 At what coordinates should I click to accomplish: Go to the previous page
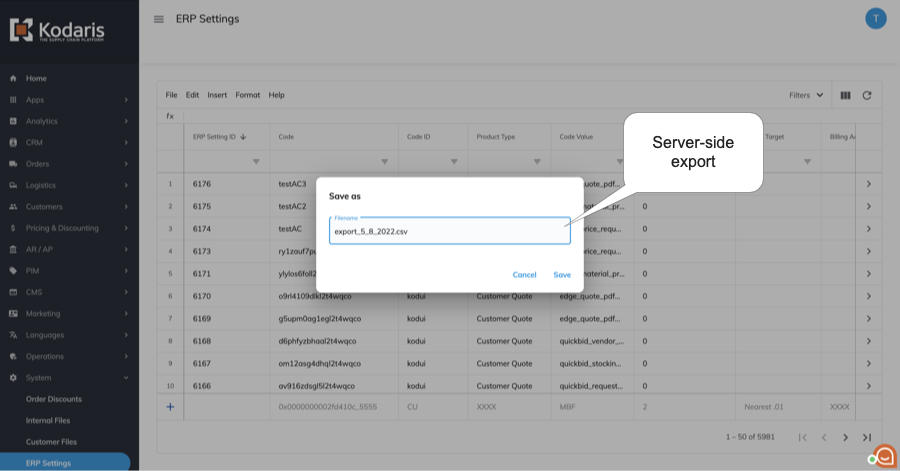[824, 438]
